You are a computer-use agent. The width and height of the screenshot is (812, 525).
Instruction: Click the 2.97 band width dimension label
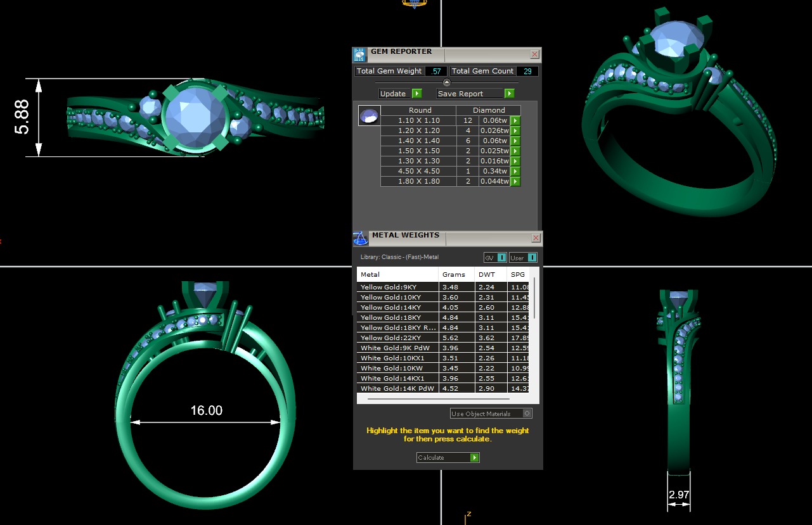click(678, 494)
